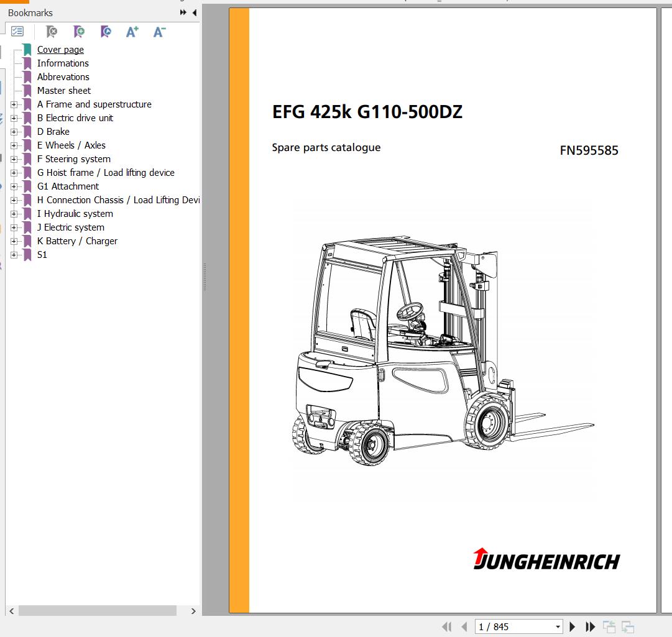Open the bookmark options list icon
Image resolution: width=672 pixels, height=637 pixels.
(x=17, y=31)
